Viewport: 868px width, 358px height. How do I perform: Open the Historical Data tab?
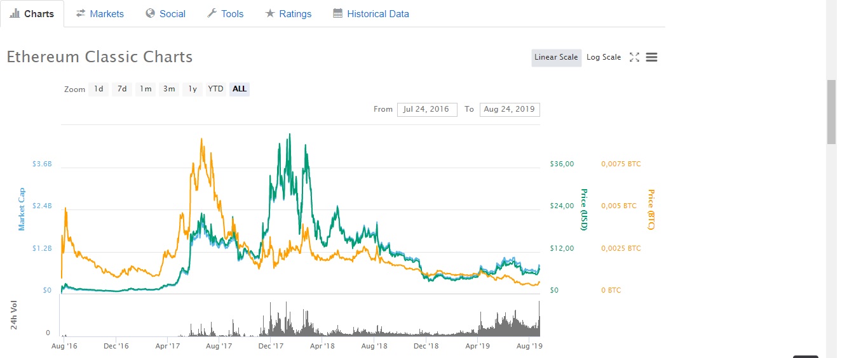[x=378, y=13]
